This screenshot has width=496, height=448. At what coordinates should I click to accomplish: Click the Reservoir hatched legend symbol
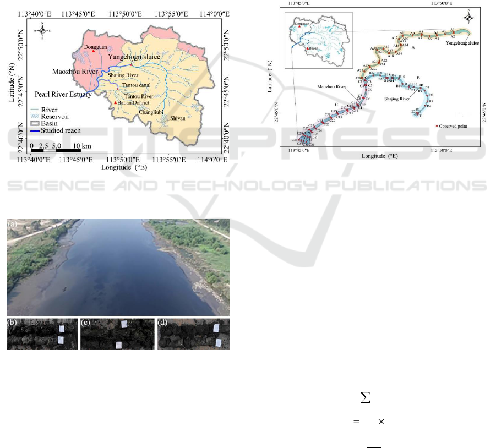click(39, 116)
